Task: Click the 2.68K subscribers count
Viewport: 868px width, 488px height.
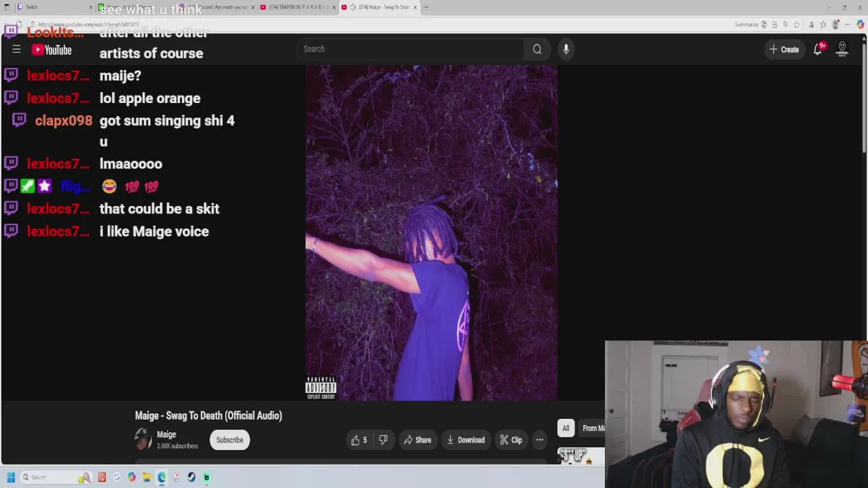Action: pyautogui.click(x=177, y=446)
